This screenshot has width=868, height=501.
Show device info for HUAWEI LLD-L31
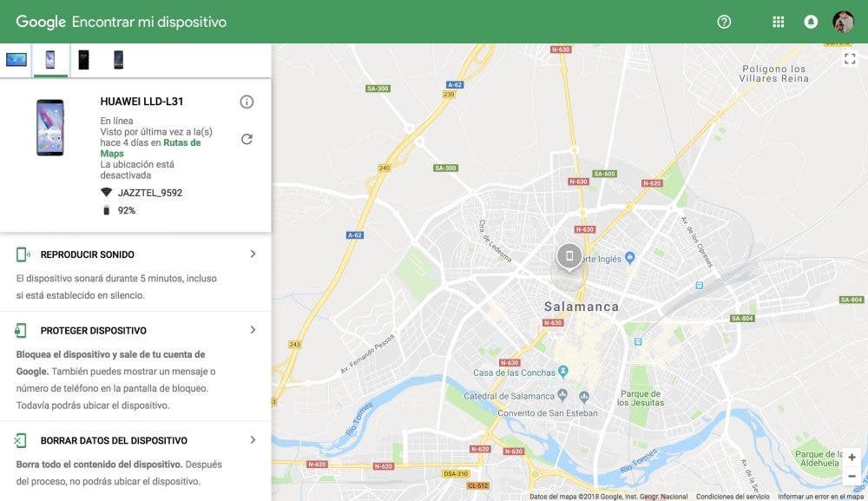(247, 102)
